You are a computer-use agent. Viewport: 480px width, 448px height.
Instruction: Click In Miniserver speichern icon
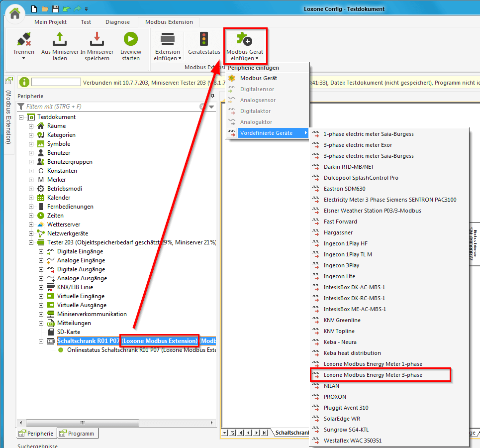tap(97, 39)
